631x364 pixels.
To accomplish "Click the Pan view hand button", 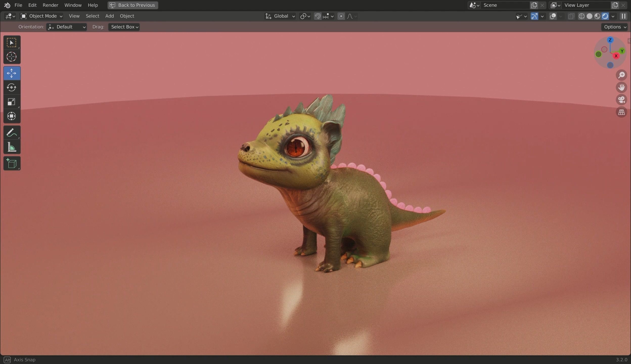I will [621, 87].
